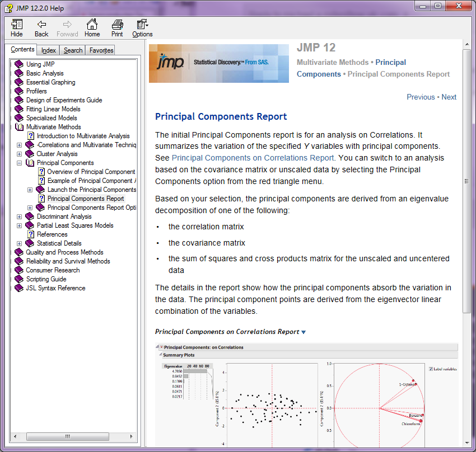Screen dimensions: 476x452
Task: Click the page scroll up arrow
Action: (x=466, y=45)
